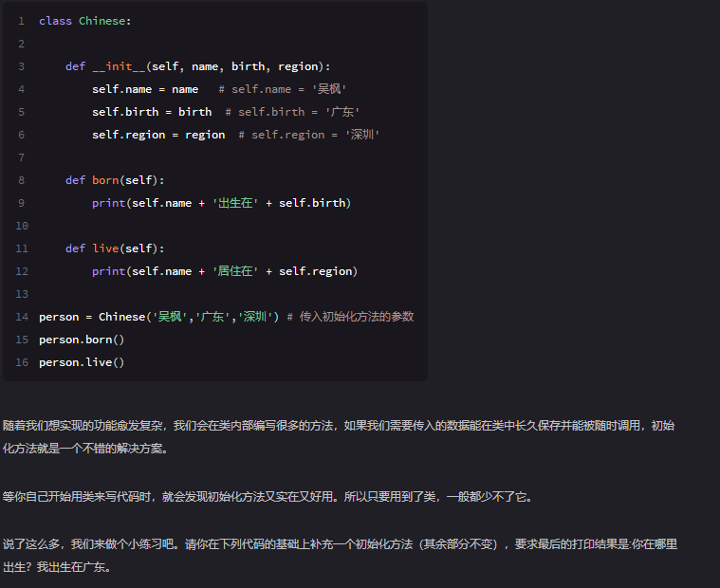Click the print line containing '居住在'
The height and width of the screenshot is (588, 720).
coord(225,271)
